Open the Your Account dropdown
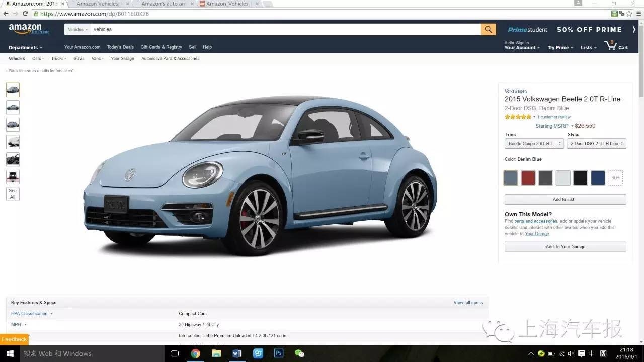The height and width of the screenshot is (362, 644). click(522, 48)
